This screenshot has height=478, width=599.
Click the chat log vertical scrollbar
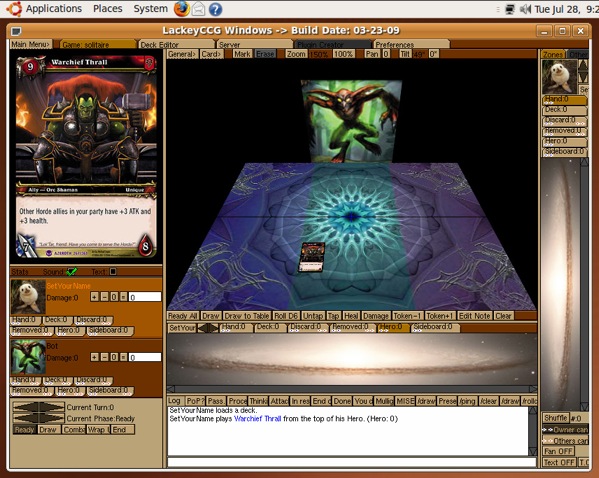pyautogui.click(x=533, y=431)
